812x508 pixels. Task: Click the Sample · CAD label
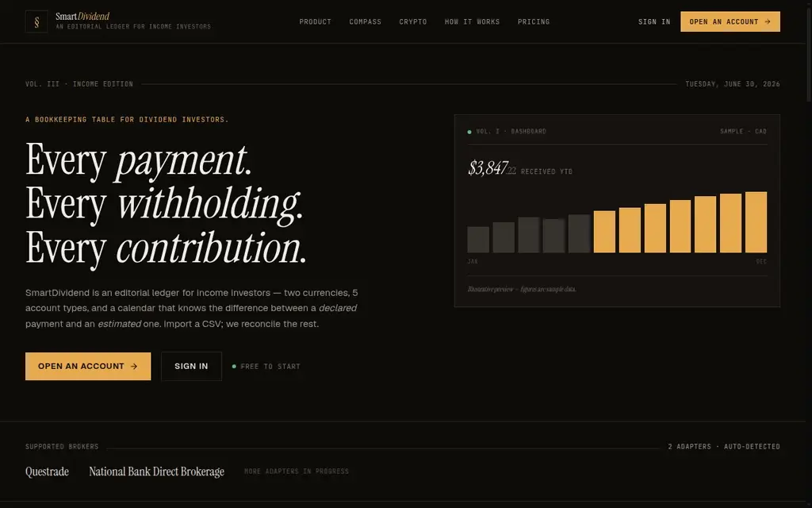[x=743, y=132]
